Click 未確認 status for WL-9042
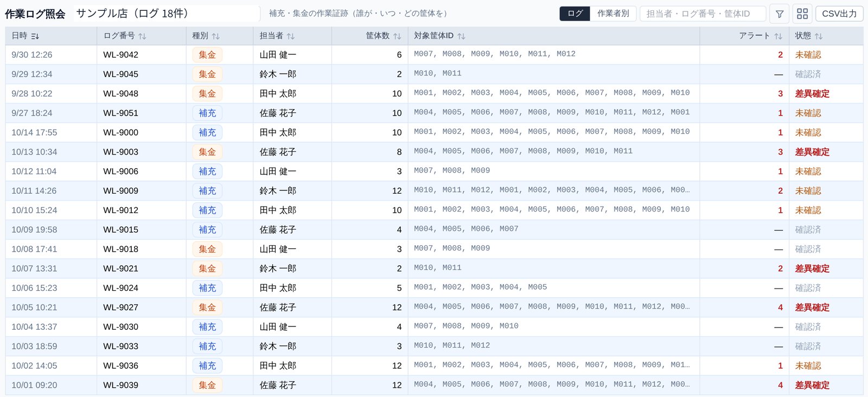868x397 pixels. 808,55
